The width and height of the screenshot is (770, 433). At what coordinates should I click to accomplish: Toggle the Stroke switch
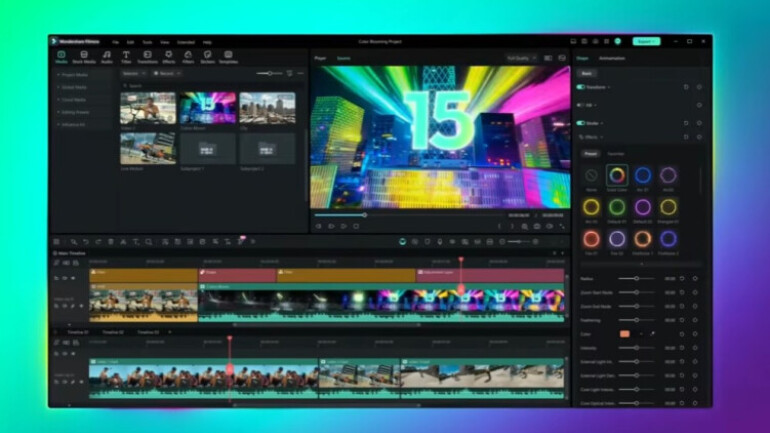click(581, 123)
